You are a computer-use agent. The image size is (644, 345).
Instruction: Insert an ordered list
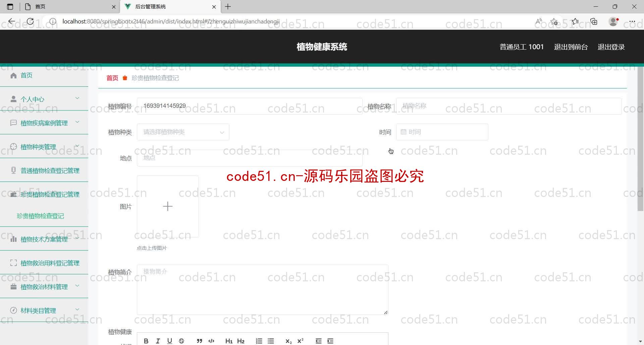click(x=259, y=341)
